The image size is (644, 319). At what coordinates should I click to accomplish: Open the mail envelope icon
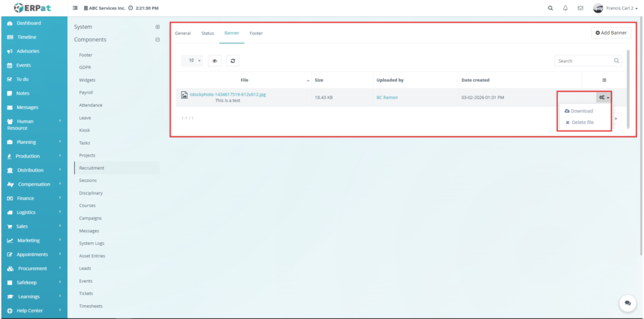580,8
